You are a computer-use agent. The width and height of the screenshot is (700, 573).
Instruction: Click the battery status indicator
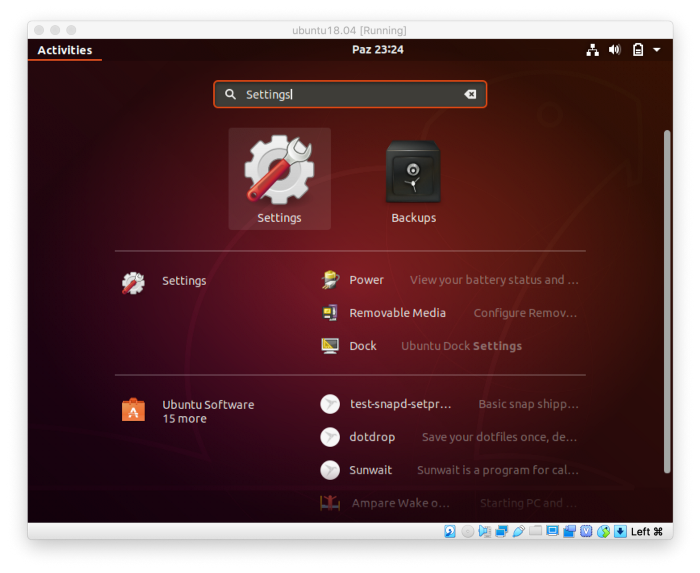(638, 50)
